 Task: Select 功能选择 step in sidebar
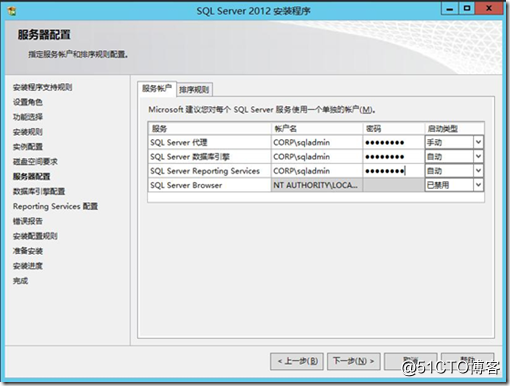28,117
